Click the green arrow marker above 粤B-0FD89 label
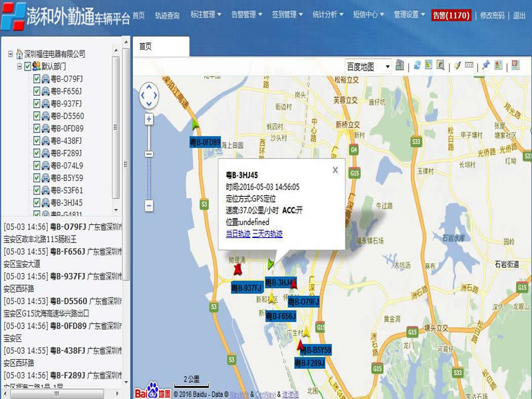 tap(195, 124)
